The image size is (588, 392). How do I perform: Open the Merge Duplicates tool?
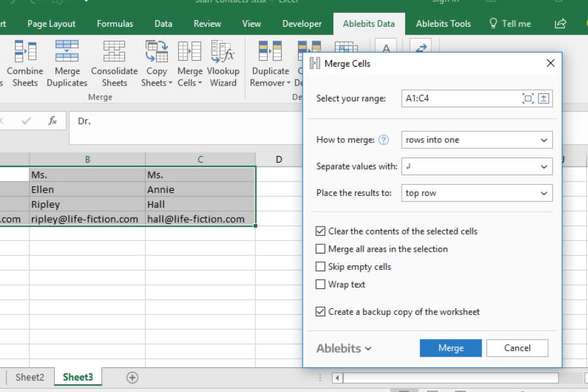[x=67, y=52]
